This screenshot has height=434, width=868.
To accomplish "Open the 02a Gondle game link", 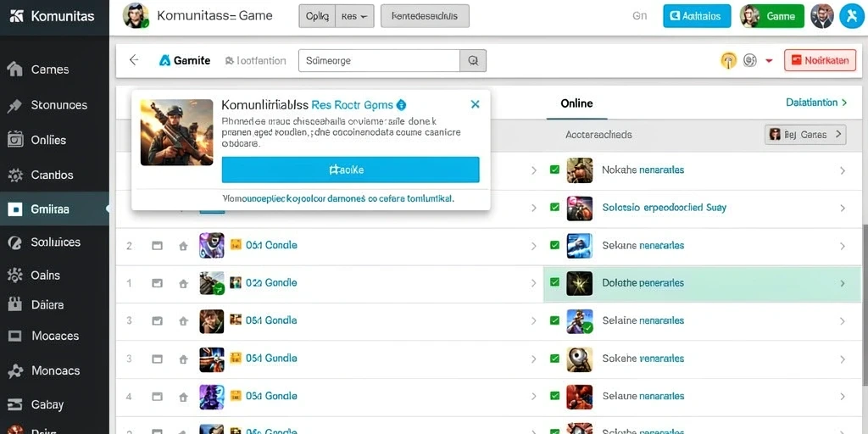I will click(x=271, y=282).
